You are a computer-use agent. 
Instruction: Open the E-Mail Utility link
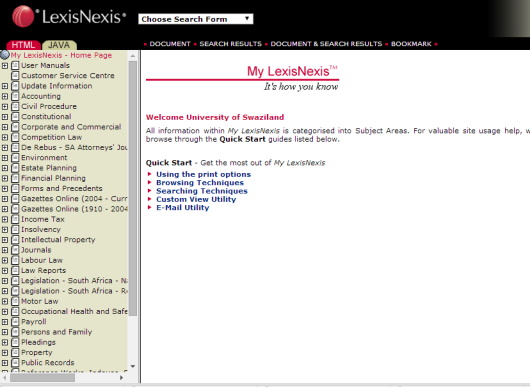coord(183,208)
